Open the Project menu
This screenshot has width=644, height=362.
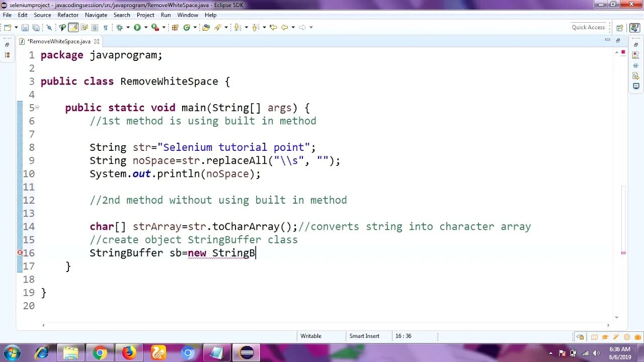(145, 15)
